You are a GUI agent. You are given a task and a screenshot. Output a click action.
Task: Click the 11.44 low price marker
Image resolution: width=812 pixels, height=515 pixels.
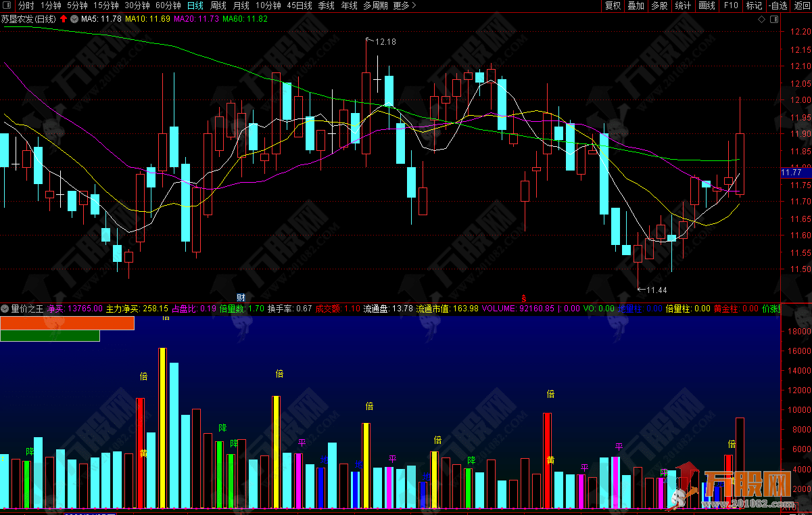point(656,290)
